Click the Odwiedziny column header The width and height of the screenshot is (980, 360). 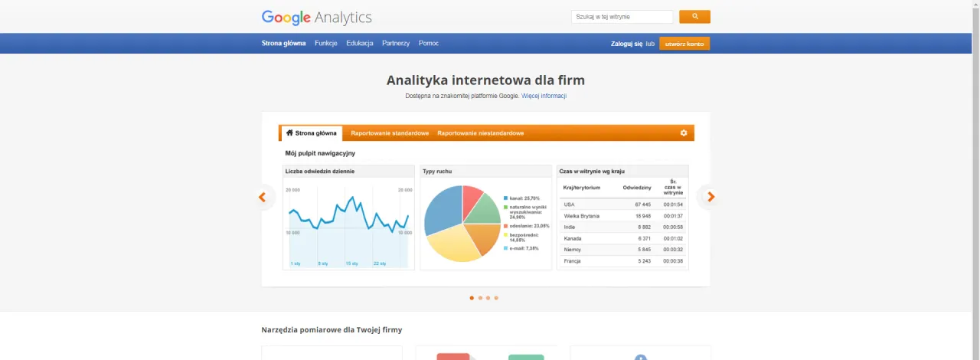coord(637,188)
